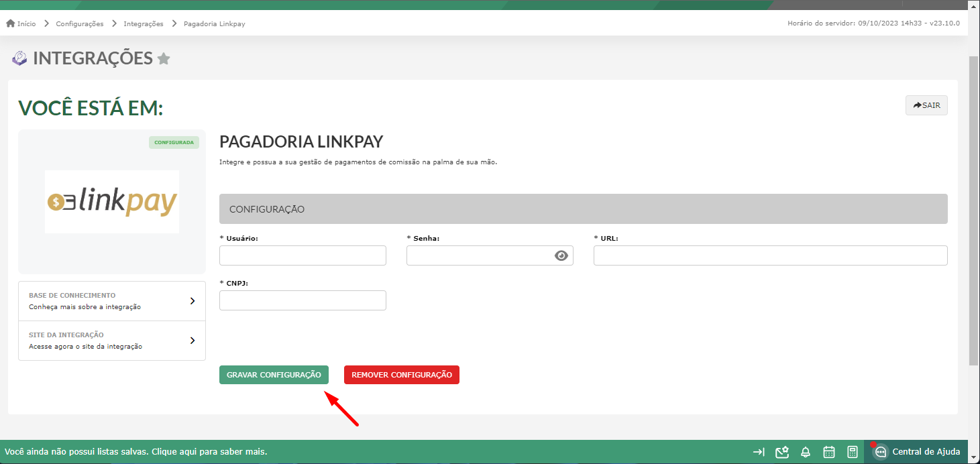Screen dimensions: 980x464
Task: Save with Gravar Configuração button
Action: click(274, 375)
